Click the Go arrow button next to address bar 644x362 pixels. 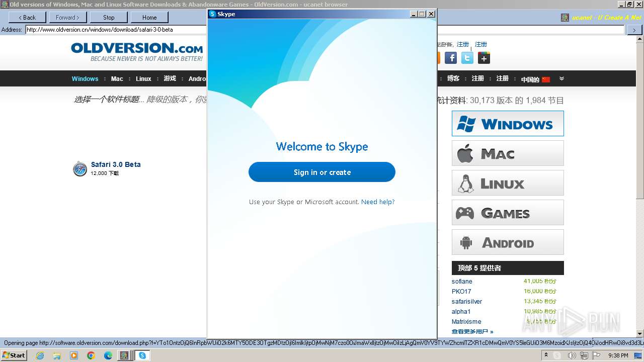pyautogui.click(x=634, y=30)
